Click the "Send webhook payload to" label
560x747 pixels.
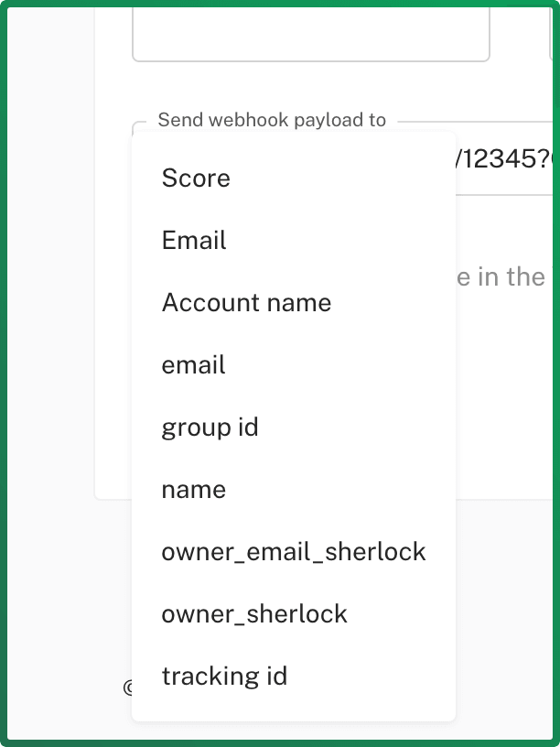pyautogui.click(x=272, y=120)
